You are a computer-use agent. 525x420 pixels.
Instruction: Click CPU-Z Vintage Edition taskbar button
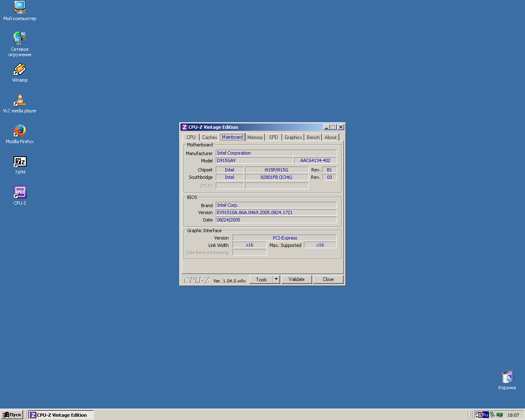[61, 415]
